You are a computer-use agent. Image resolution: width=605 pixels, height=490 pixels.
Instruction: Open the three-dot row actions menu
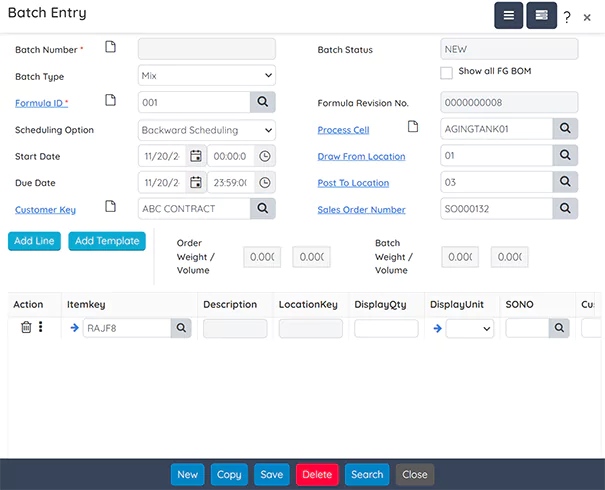click(x=41, y=327)
